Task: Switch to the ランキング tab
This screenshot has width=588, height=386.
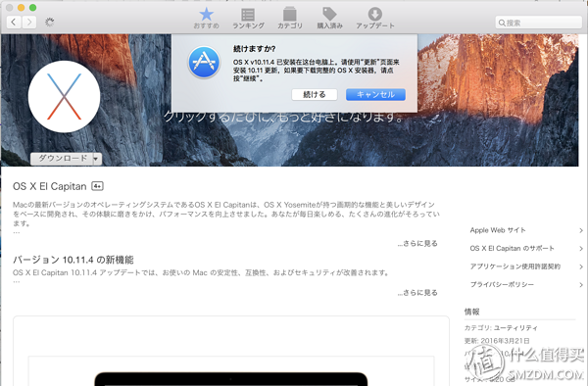Action: tap(248, 19)
